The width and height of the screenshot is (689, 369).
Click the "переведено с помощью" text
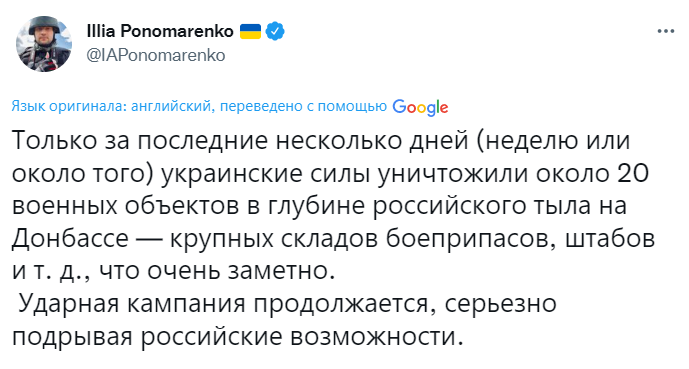[303, 106]
